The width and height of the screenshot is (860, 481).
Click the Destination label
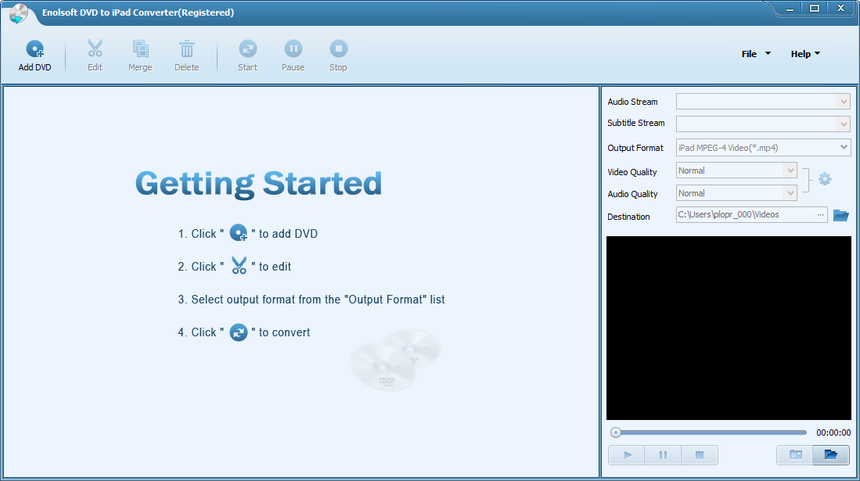pos(629,217)
